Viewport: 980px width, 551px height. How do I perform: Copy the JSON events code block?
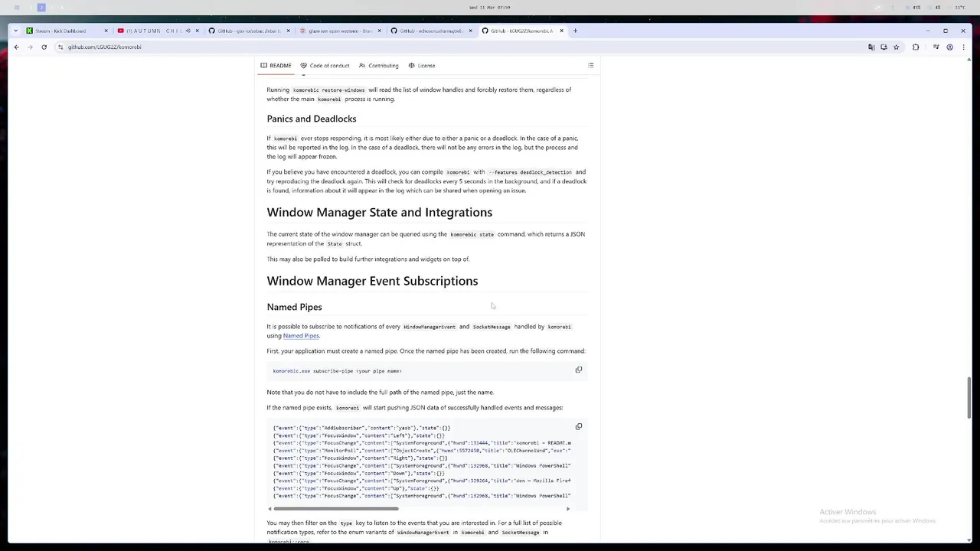point(579,426)
